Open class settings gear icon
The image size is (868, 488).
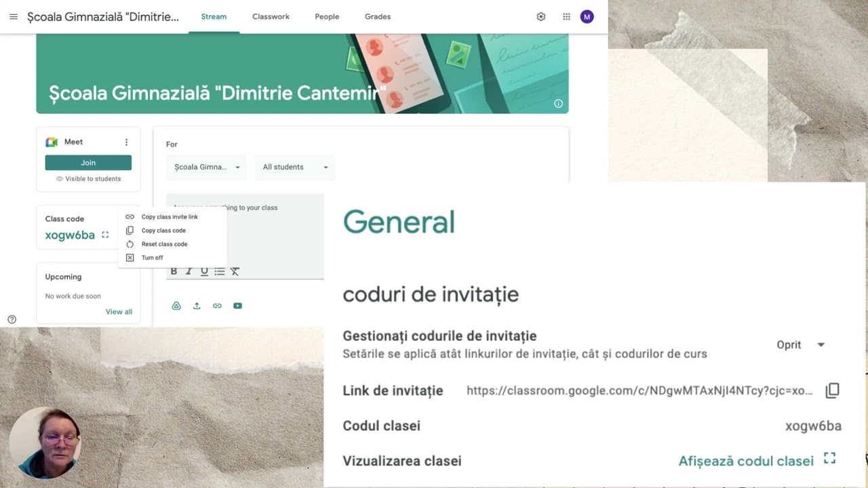541,17
